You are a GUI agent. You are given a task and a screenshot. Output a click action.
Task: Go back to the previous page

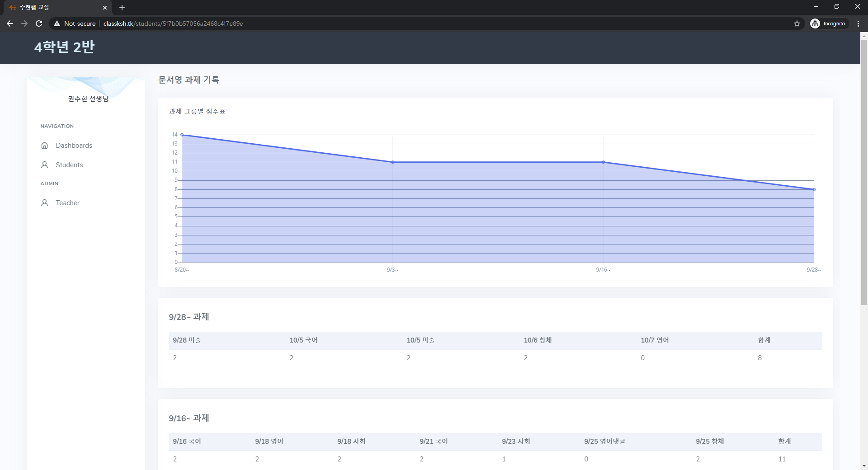(x=10, y=23)
